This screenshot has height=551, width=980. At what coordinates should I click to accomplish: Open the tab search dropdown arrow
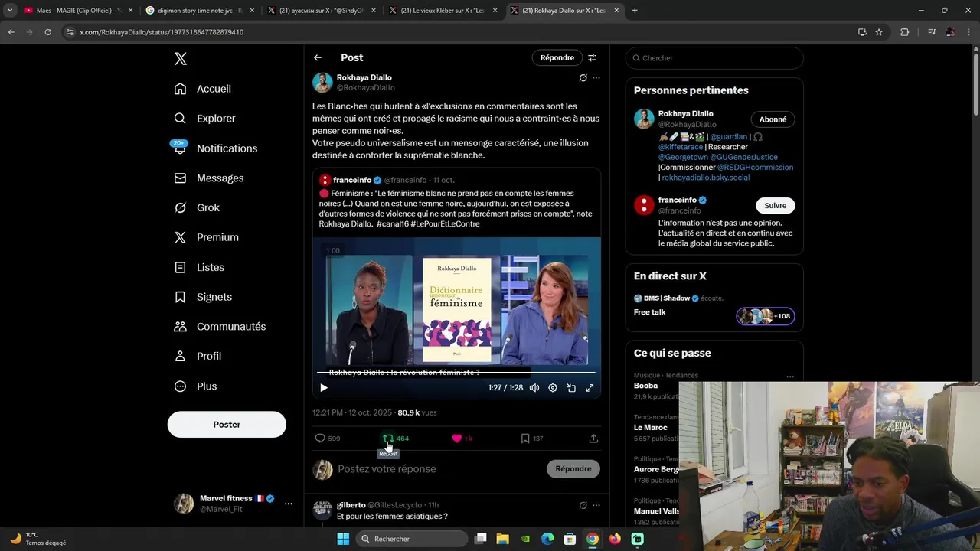pyautogui.click(x=10, y=11)
